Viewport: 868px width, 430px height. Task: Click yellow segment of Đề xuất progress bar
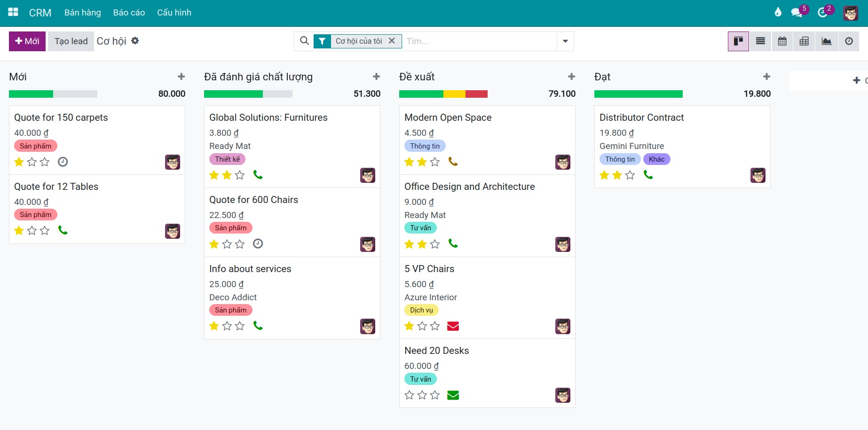tap(454, 94)
